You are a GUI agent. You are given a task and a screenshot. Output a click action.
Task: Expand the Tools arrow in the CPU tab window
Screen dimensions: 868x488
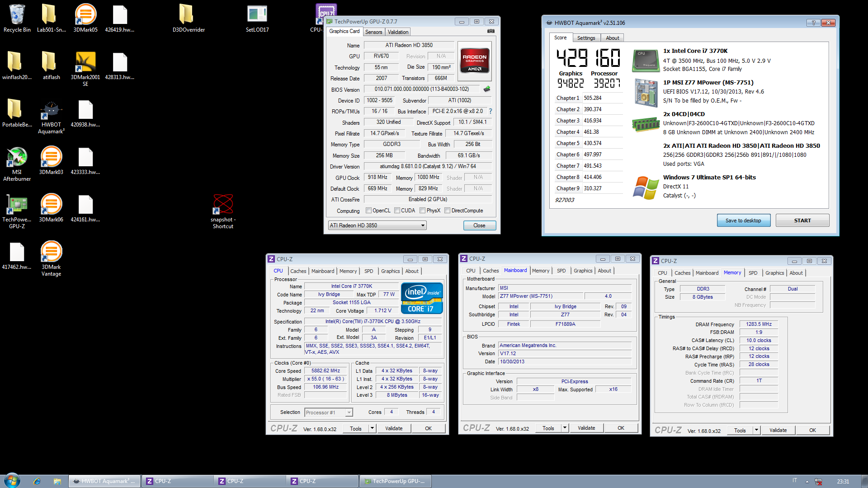pos(373,428)
